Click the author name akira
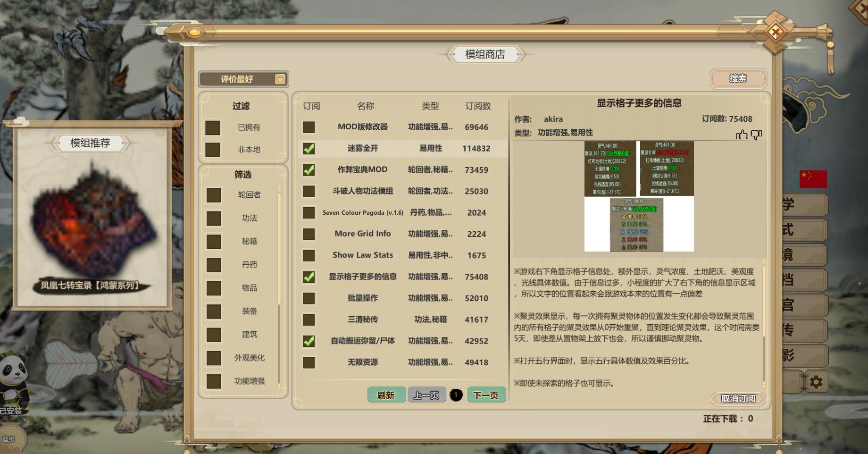Image resolution: width=868 pixels, height=454 pixels. point(553,119)
